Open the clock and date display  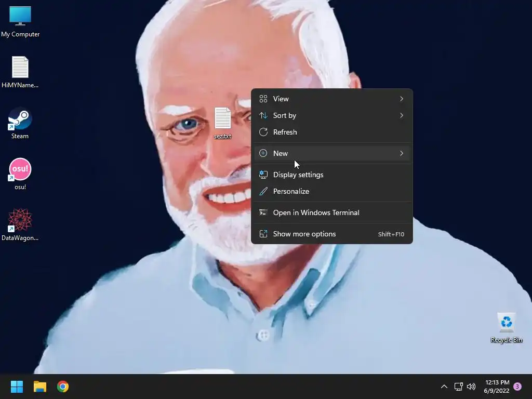[497, 387]
